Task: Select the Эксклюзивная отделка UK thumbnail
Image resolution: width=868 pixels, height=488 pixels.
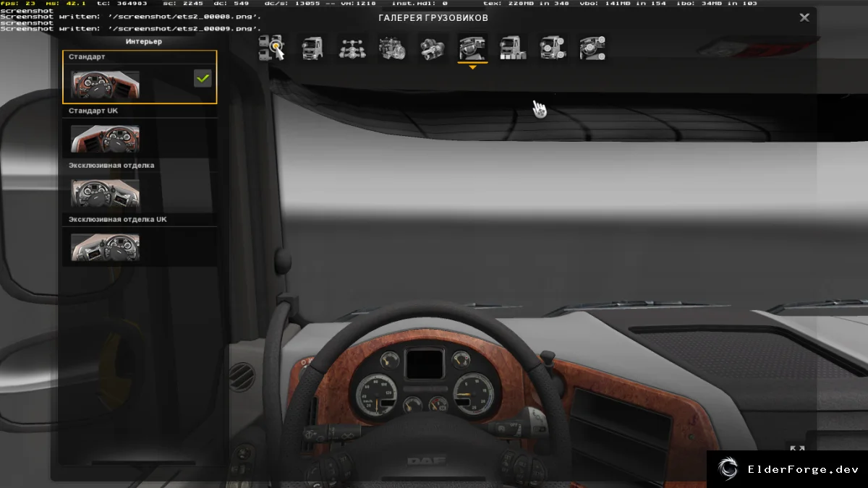Action: 106,247
